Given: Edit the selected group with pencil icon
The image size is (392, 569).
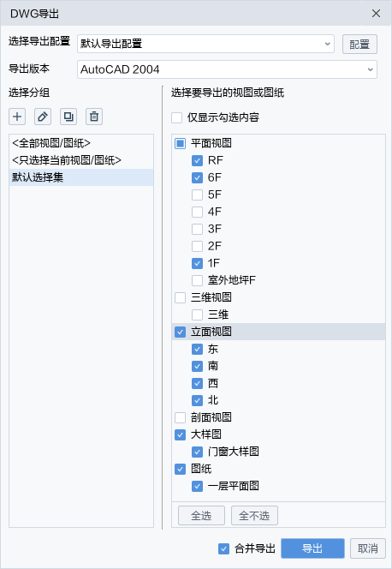Looking at the screenshot, I should coord(43,117).
